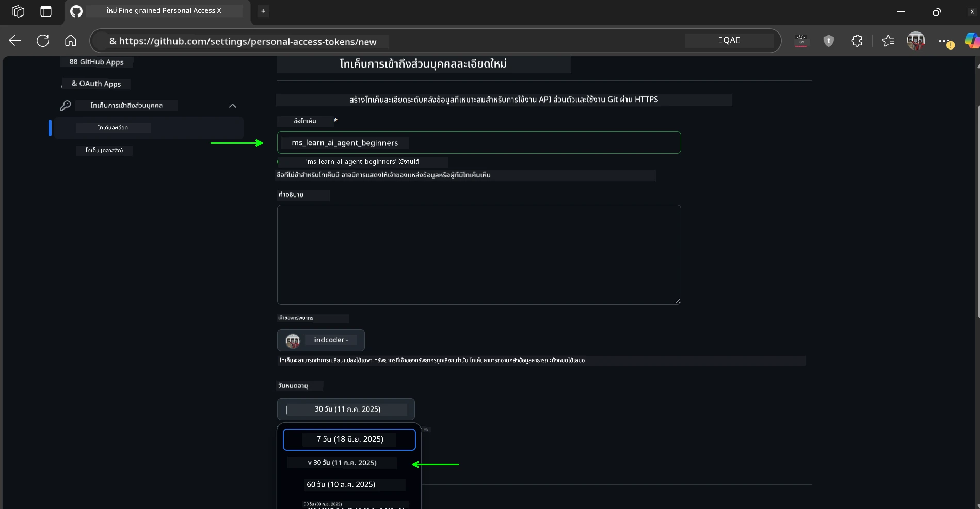The width and height of the screenshot is (980, 509).
Task: Click the profile avatar in the toolbar
Action: [916, 41]
